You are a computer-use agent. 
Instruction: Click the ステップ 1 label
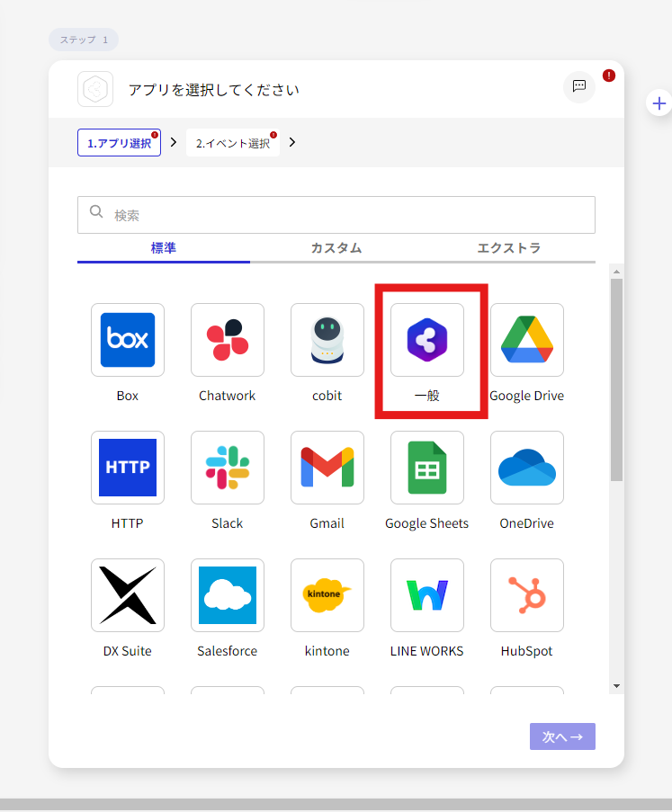coord(84,40)
